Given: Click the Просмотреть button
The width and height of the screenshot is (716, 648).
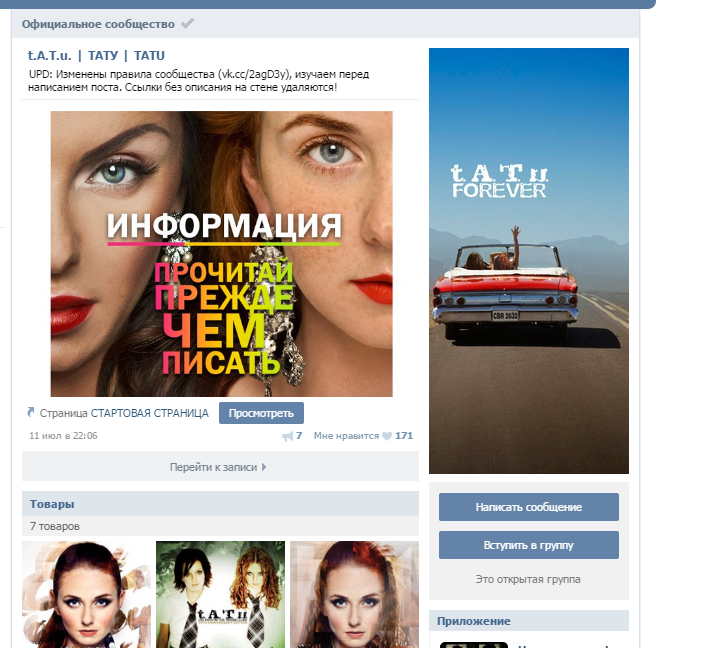Looking at the screenshot, I should (x=261, y=413).
